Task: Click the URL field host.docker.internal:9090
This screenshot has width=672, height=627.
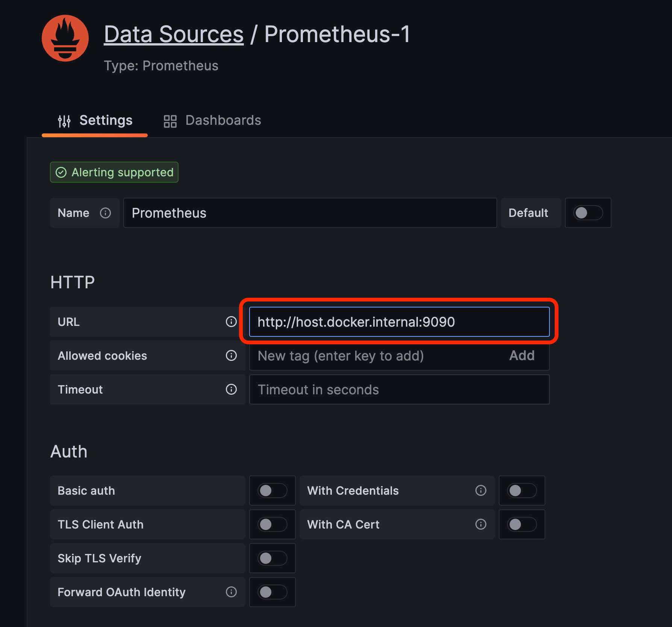Action: pyautogui.click(x=399, y=322)
